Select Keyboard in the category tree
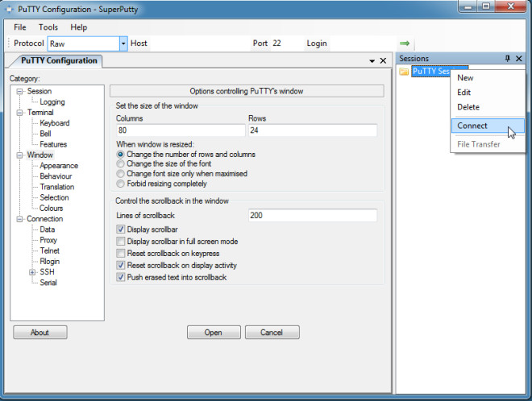The width and height of the screenshot is (532, 401). pos(54,123)
